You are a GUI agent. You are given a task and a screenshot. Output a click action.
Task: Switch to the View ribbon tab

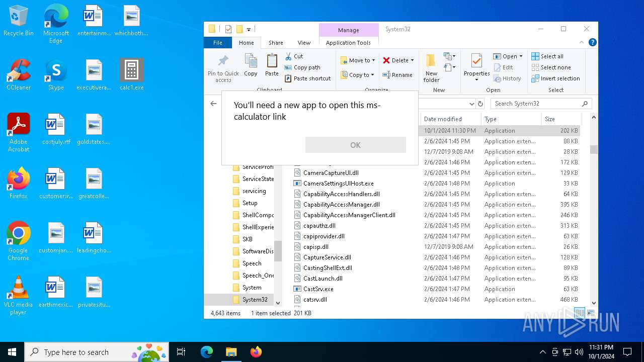(x=304, y=43)
